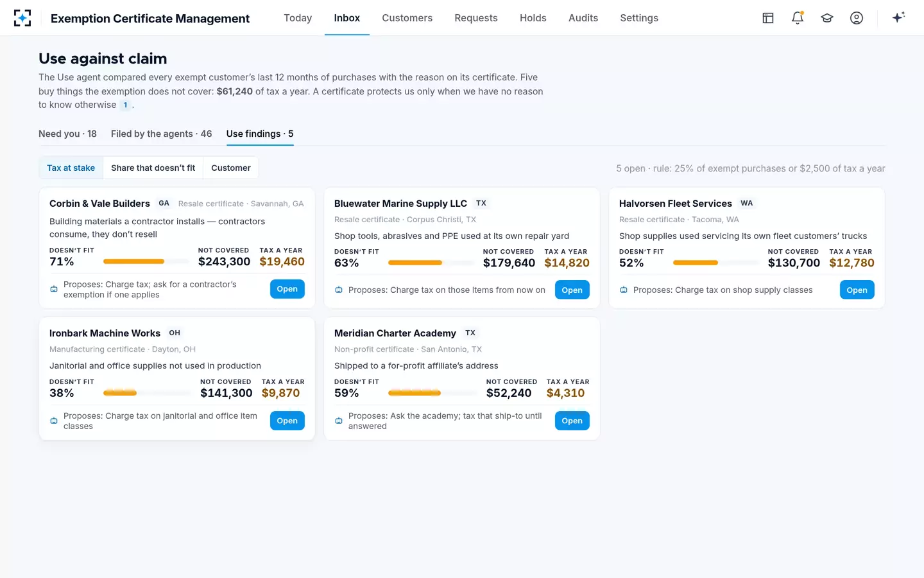Click the Halvorsen Fleet Services name
The width and height of the screenshot is (924, 578).
(x=676, y=204)
